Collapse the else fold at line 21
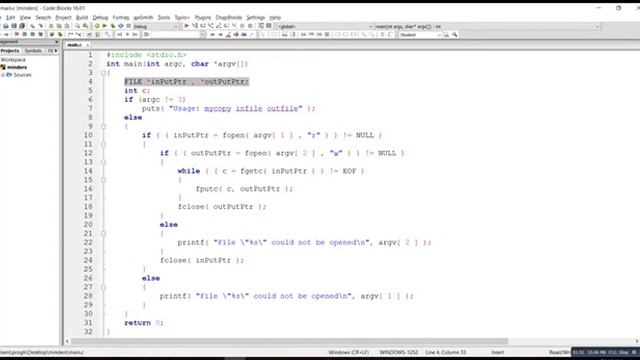Image resolution: width=640 pixels, height=360 pixels. pyautogui.click(x=103, y=234)
